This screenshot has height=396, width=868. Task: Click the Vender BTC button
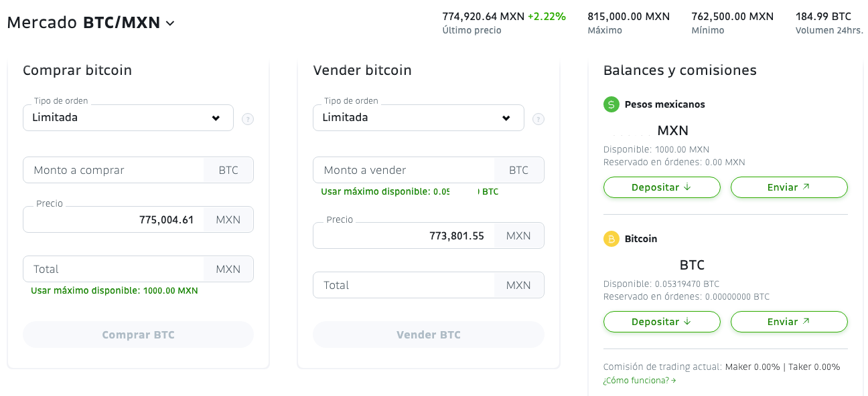pos(429,334)
